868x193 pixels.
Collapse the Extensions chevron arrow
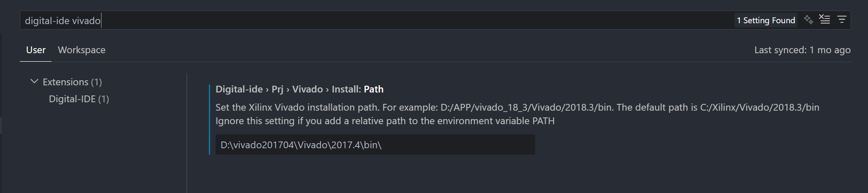point(34,82)
